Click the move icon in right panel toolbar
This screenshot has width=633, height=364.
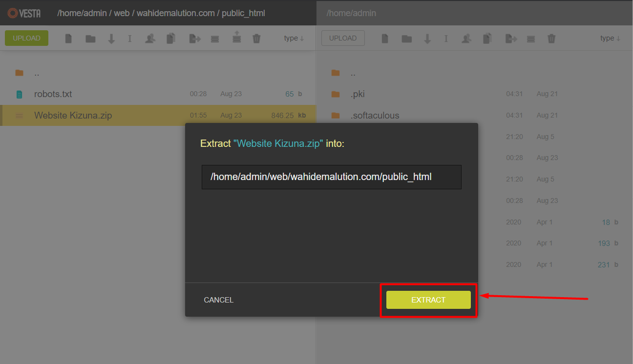pos(511,39)
